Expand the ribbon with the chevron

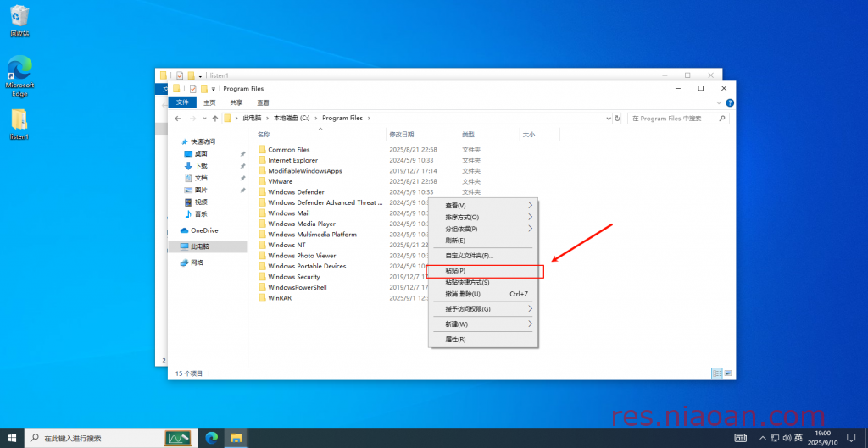[719, 102]
